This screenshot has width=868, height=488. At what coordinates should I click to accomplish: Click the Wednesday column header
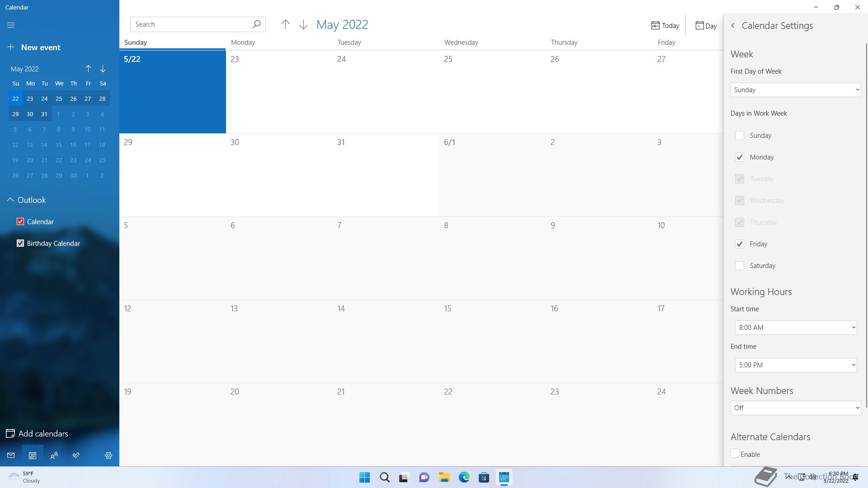[x=461, y=42]
